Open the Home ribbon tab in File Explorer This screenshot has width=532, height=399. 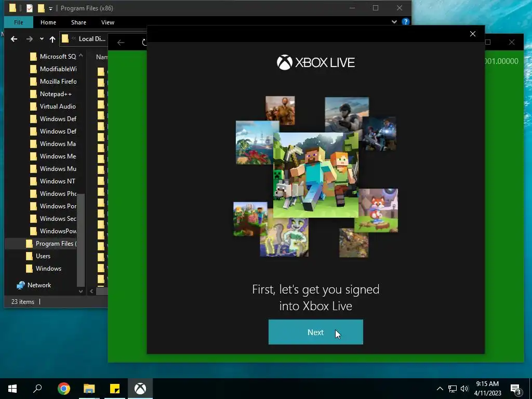[48, 22]
